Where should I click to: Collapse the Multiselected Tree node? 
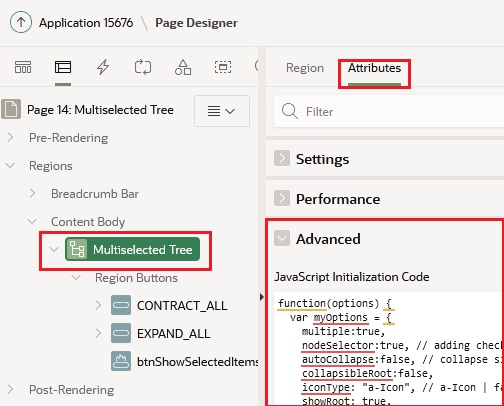click(x=54, y=249)
